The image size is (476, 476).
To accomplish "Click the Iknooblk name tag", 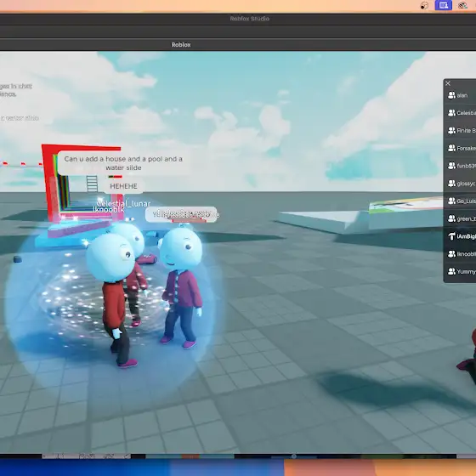I will pyautogui.click(x=109, y=209).
